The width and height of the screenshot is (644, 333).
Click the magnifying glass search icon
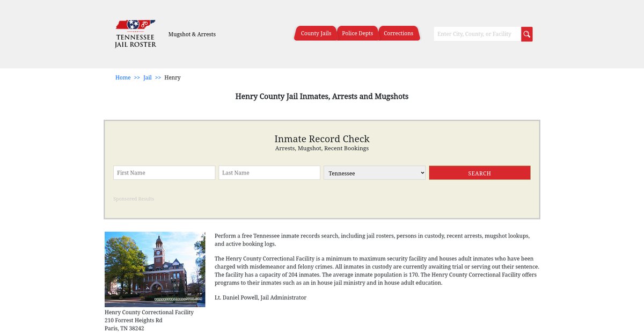click(x=527, y=34)
